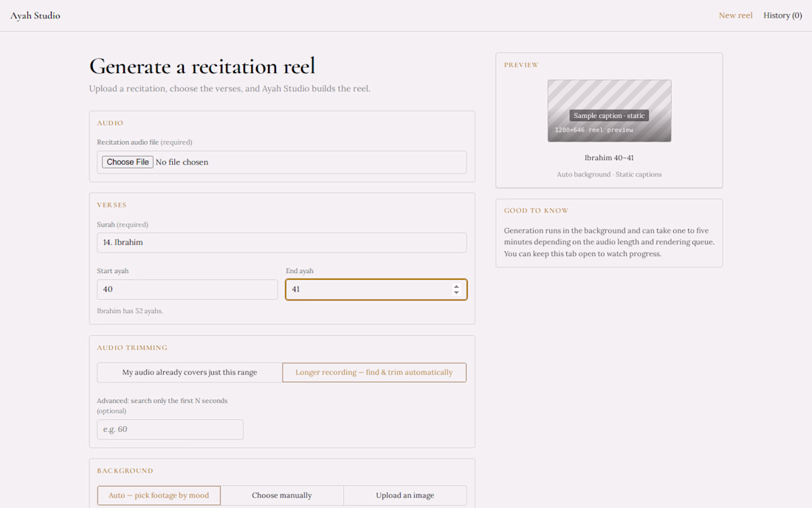Decrease End ayah with the down arrow
This screenshot has height=508, width=812.
456,293
